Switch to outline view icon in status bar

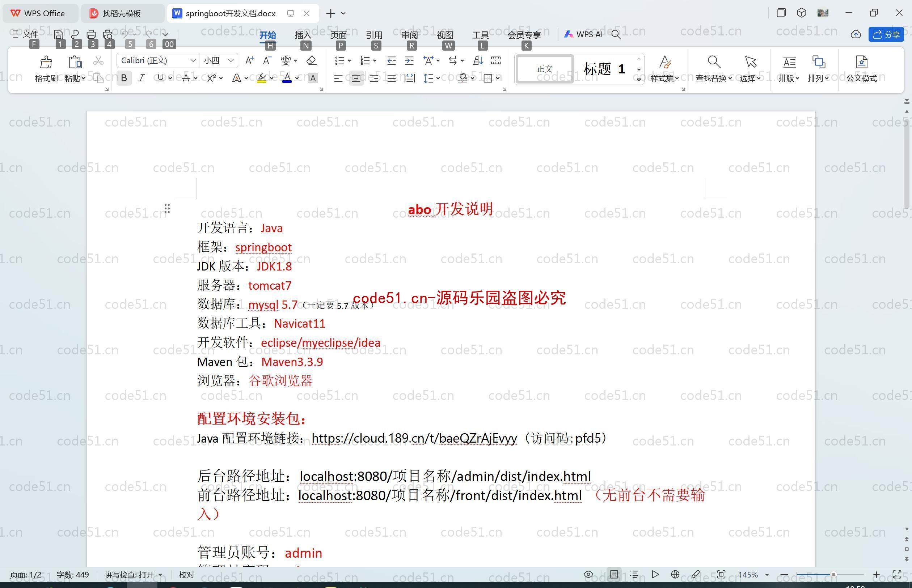[x=634, y=574]
